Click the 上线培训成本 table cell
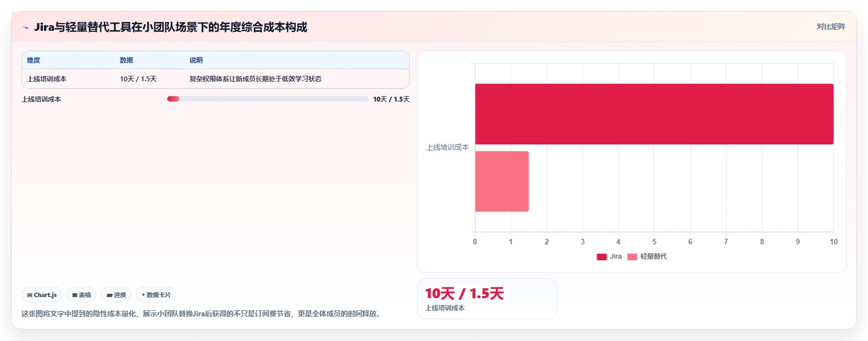Screen dimensions: 868x341 click(x=47, y=79)
